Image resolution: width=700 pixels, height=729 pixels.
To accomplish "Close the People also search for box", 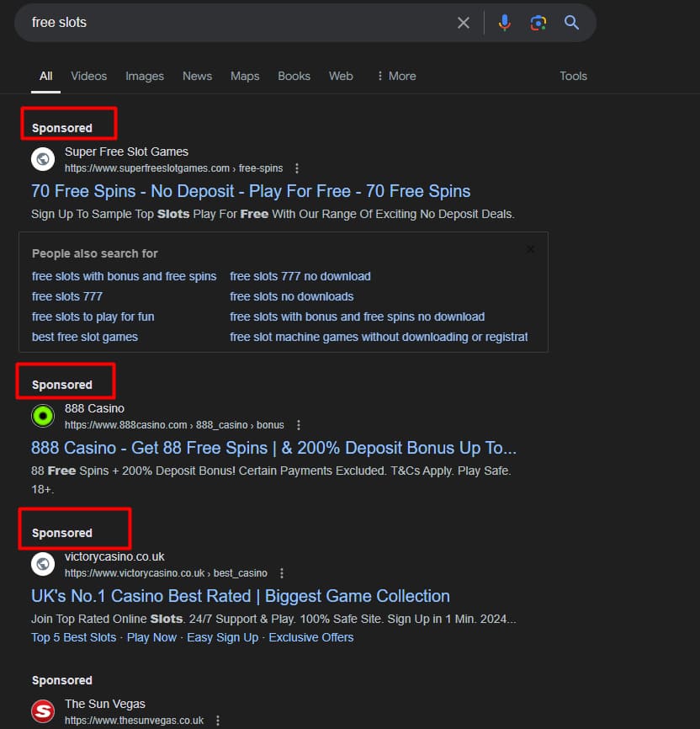I will click(530, 250).
